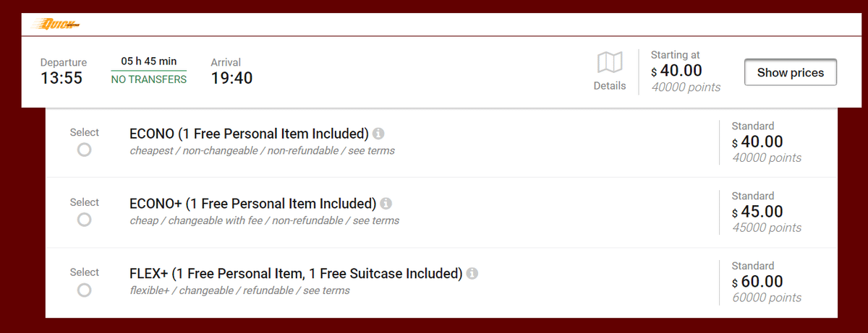Image resolution: width=868 pixels, height=333 pixels.
Task: Open ECONO+ changeable with fee terms line
Action: tap(264, 220)
